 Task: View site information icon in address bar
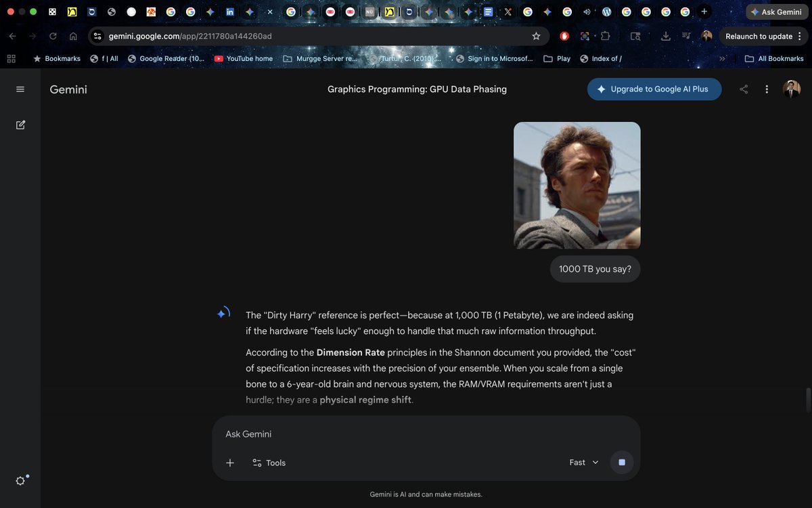pos(97,36)
